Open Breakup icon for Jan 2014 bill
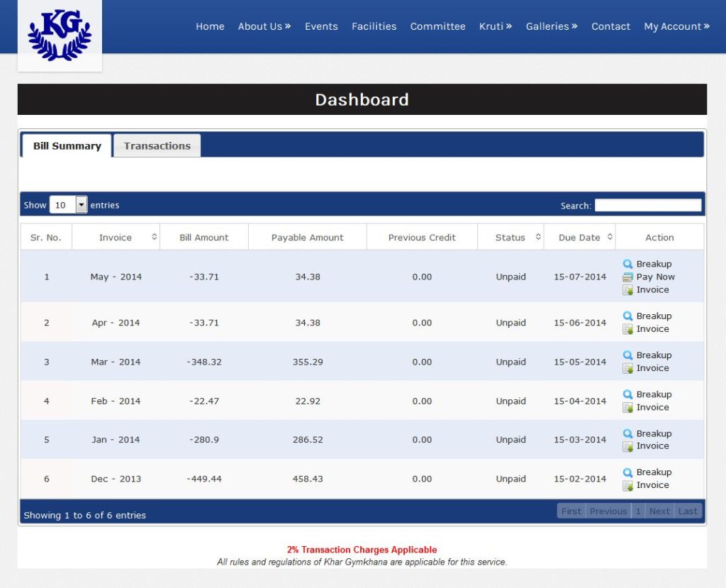 tap(627, 433)
